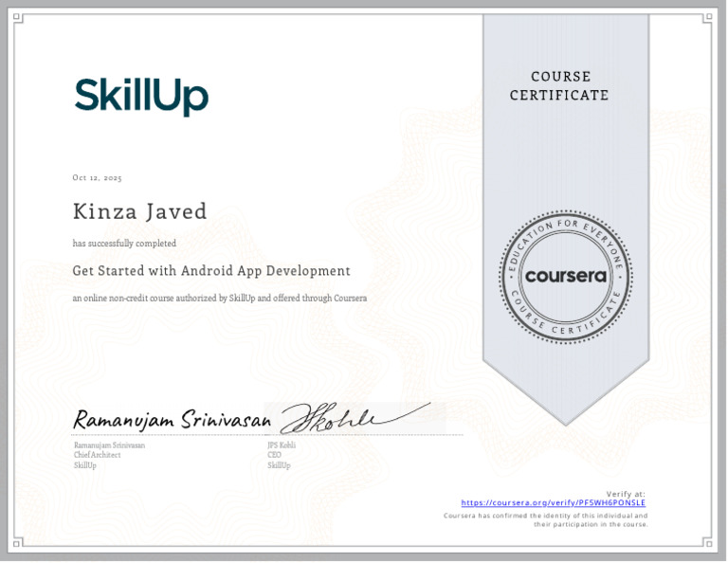Click the text 'has successfully completed'

coord(124,244)
